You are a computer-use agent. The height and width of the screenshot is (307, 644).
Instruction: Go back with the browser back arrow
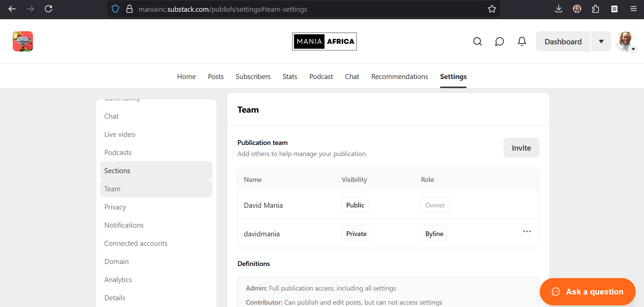[12, 9]
